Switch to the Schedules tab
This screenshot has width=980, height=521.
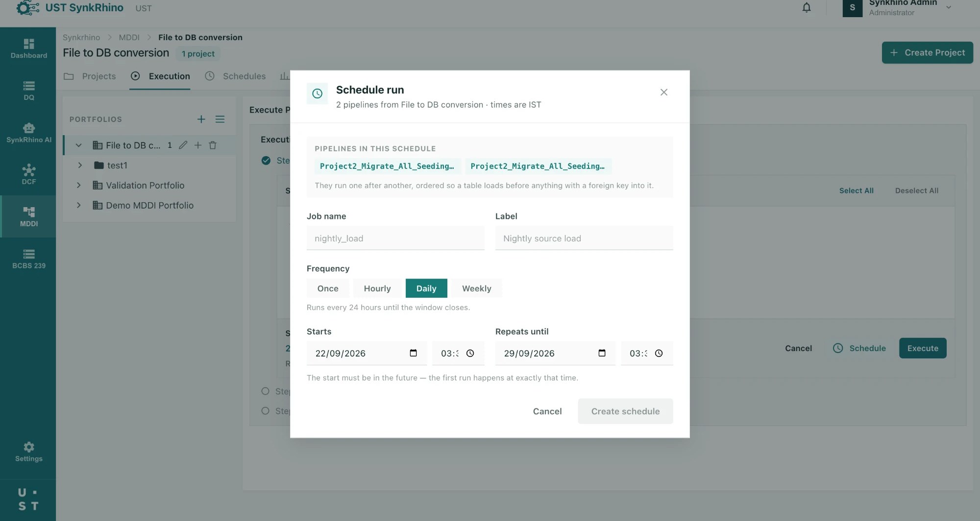tap(236, 76)
